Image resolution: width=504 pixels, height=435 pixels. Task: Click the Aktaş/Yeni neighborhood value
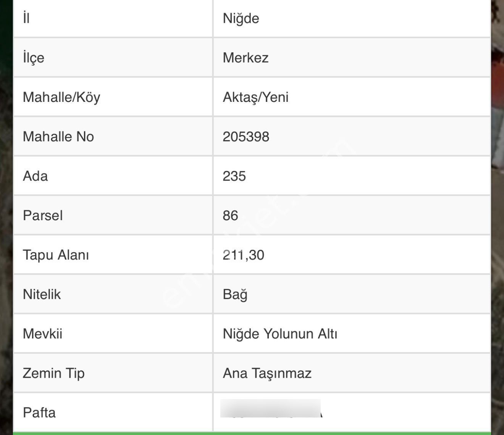[255, 97]
